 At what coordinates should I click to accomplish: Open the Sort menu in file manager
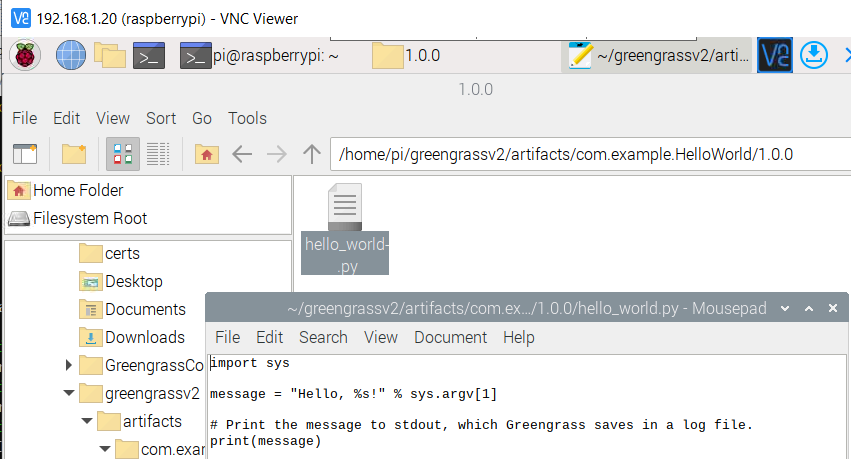pos(161,118)
